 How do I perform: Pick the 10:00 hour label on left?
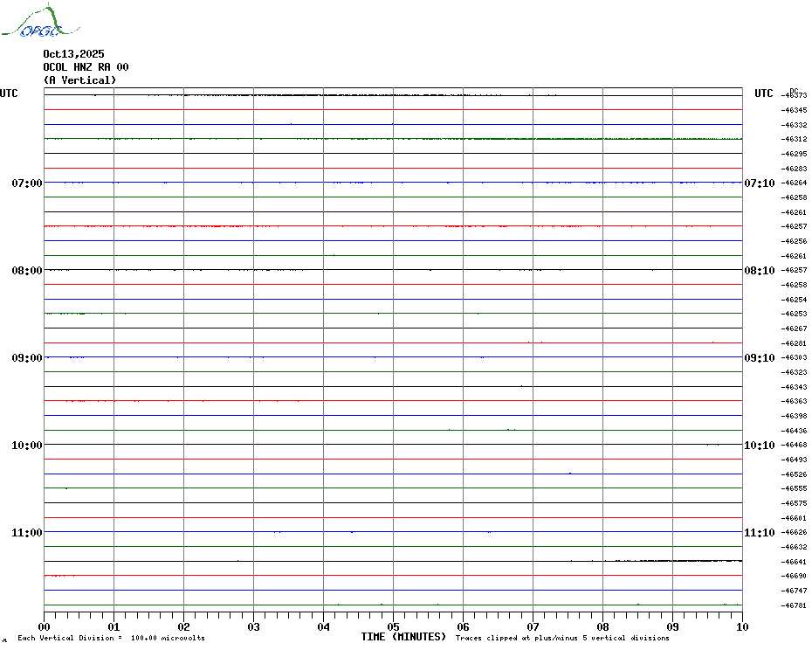point(26,446)
